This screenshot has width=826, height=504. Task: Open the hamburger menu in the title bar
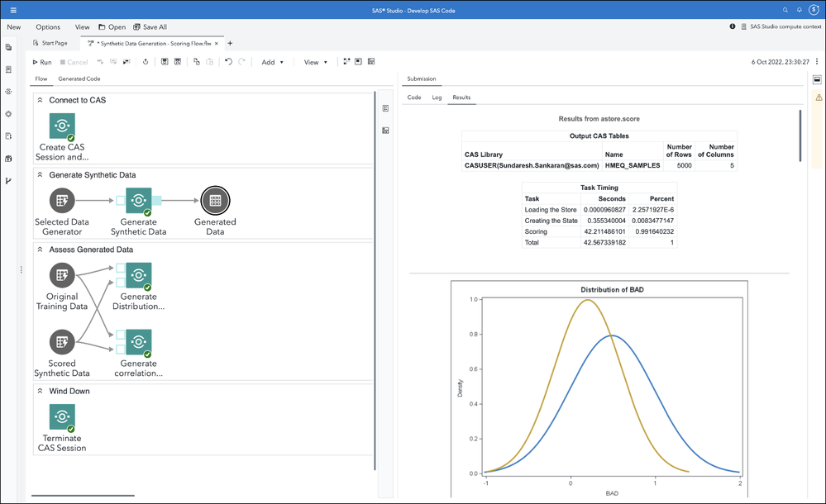(x=13, y=11)
